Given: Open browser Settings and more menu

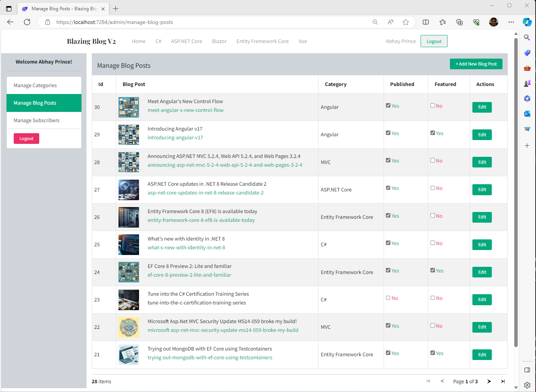Looking at the screenshot, I should click(x=511, y=22).
